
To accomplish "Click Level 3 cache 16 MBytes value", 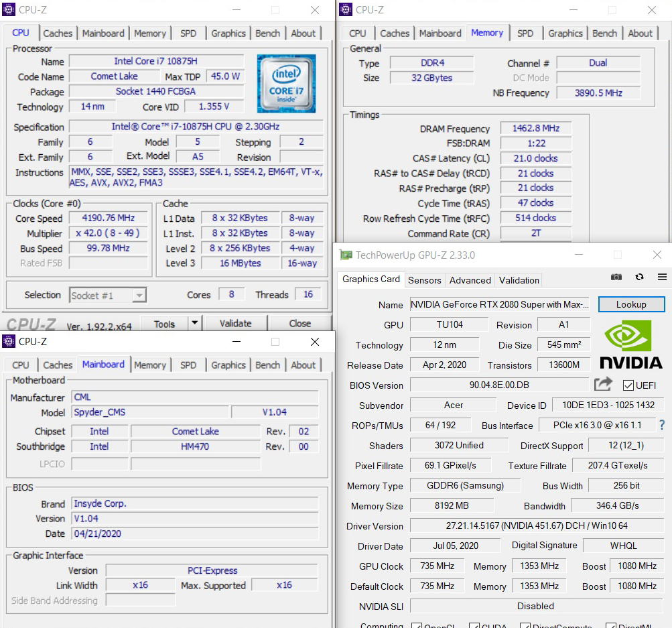I will (240, 263).
